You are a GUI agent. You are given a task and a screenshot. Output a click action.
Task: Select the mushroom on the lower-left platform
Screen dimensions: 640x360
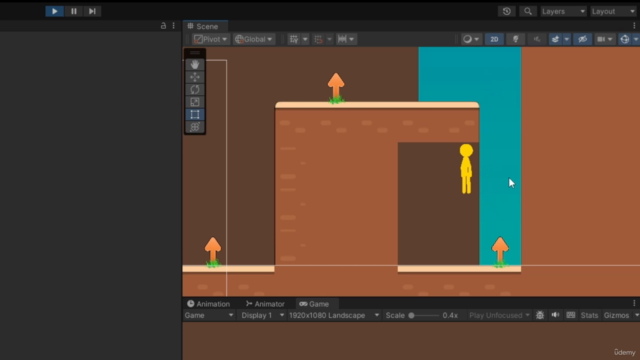(213, 252)
